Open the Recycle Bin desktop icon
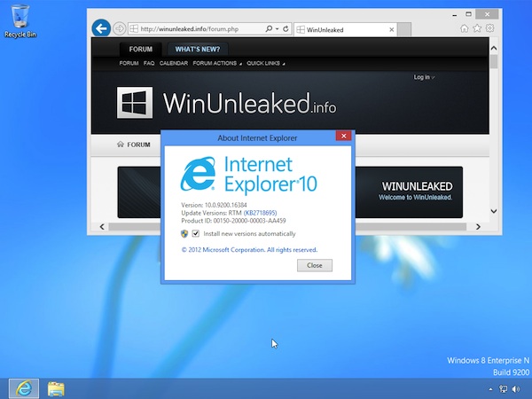The image size is (532, 399). pos(20,20)
